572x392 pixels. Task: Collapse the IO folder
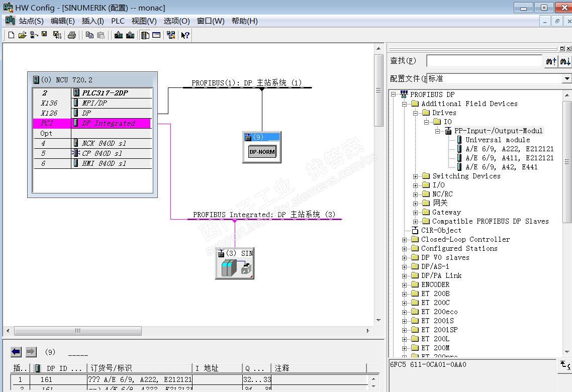click(426, 122)
